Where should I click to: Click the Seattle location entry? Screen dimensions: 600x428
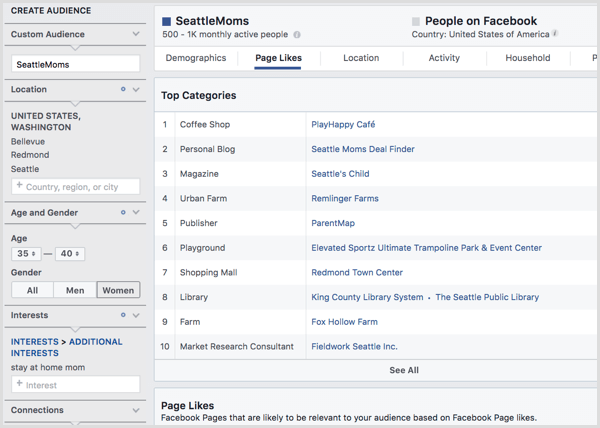coord(25,169)
